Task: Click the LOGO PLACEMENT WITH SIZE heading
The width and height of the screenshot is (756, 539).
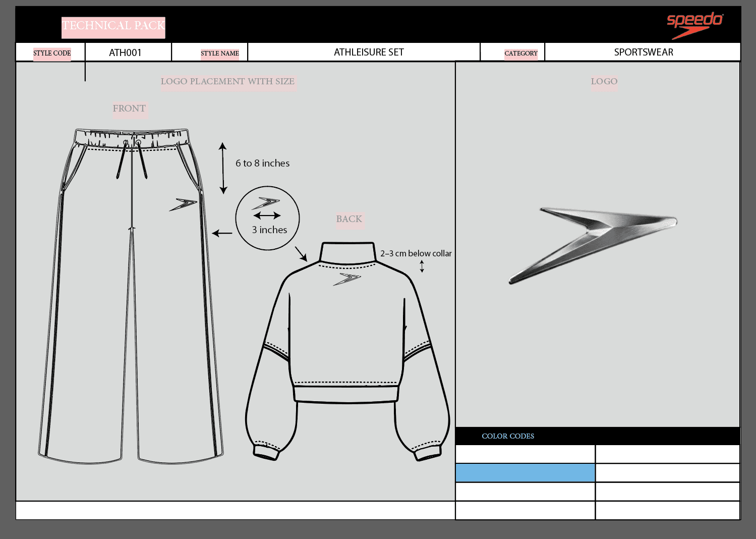Action: pyautogui.click(x=227, y=81)
